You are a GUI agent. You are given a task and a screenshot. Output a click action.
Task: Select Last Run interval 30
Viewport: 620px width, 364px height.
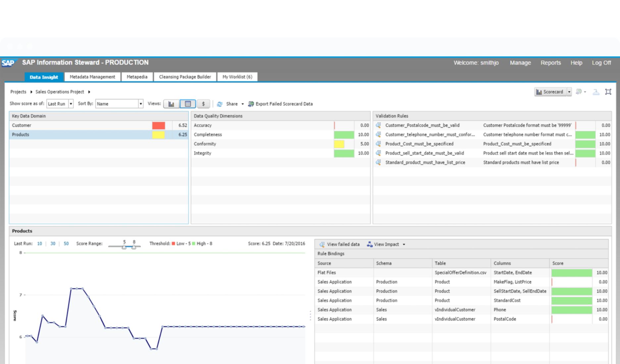coord(53,244)
